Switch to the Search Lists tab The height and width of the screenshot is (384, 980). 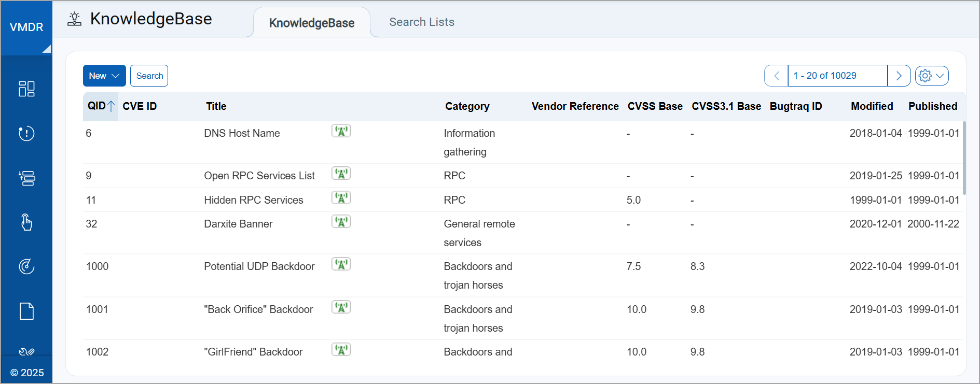pos(421,22)
